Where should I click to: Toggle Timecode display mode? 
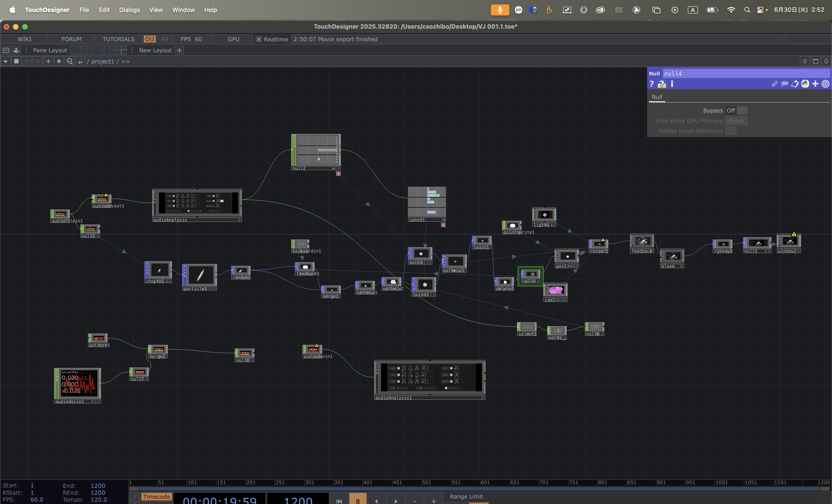156,497
